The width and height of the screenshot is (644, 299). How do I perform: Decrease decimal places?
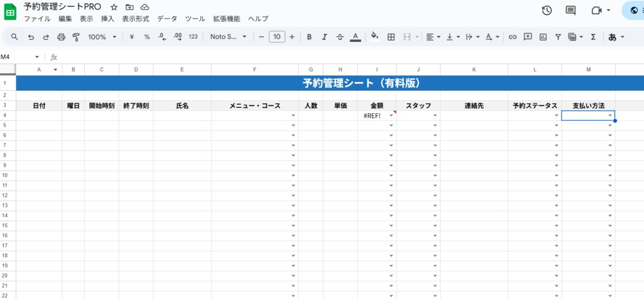pyautogui.click(x=162, y=37)
